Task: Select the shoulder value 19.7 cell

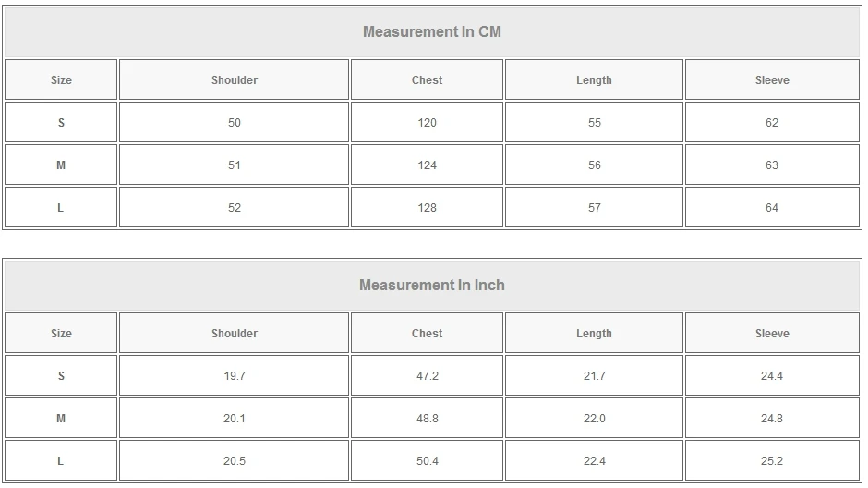Action: (x=235, y=376)
